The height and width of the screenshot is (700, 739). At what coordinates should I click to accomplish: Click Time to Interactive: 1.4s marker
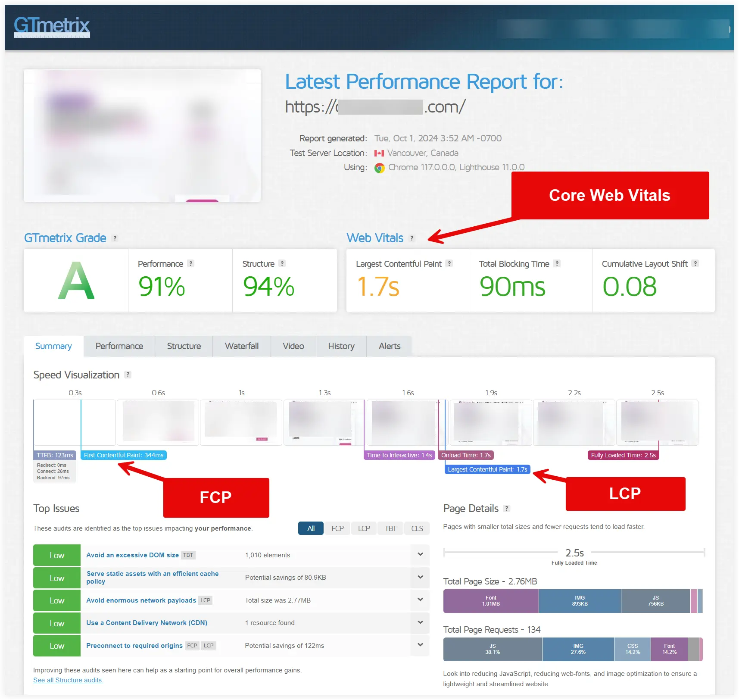point(399,455)
